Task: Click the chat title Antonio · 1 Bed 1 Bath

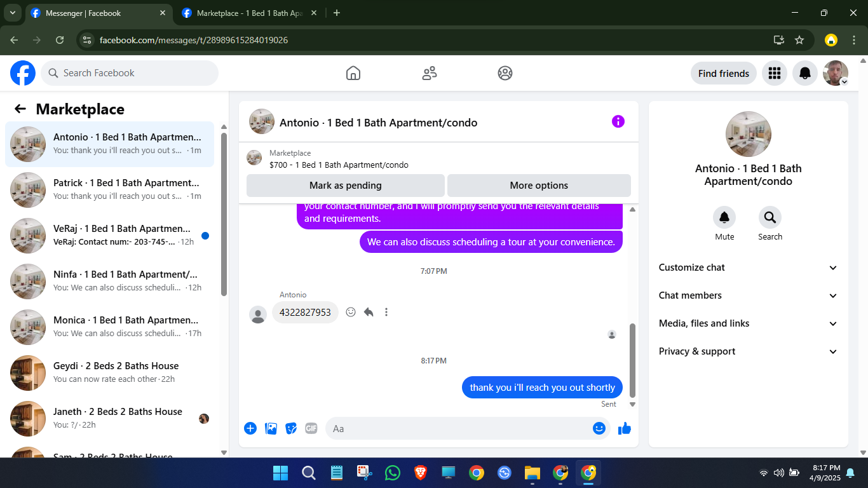Action: click(x=378, y=123)
